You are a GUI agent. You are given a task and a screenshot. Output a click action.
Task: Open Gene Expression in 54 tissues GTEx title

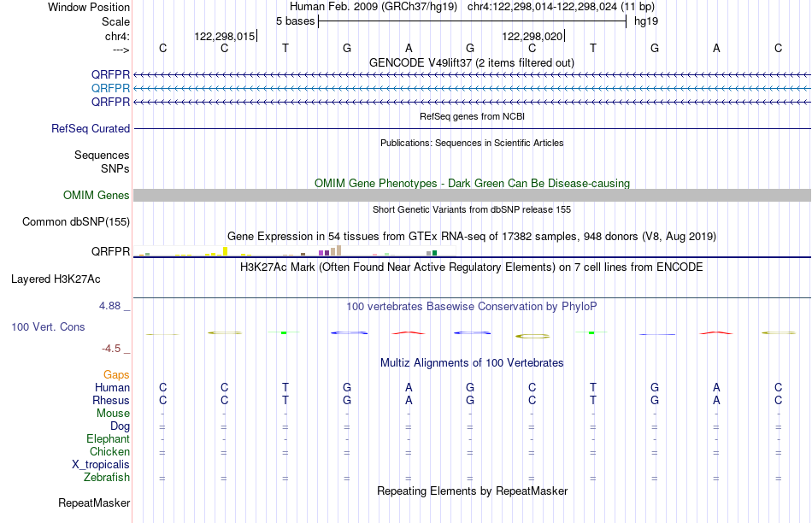pos(472,236)
